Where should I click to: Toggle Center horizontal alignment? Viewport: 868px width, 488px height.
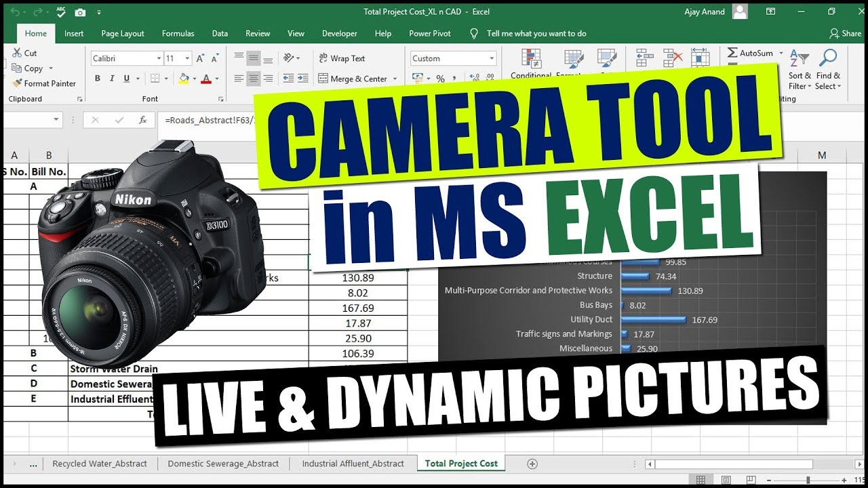pyautogui.click(x=253, y=79)
